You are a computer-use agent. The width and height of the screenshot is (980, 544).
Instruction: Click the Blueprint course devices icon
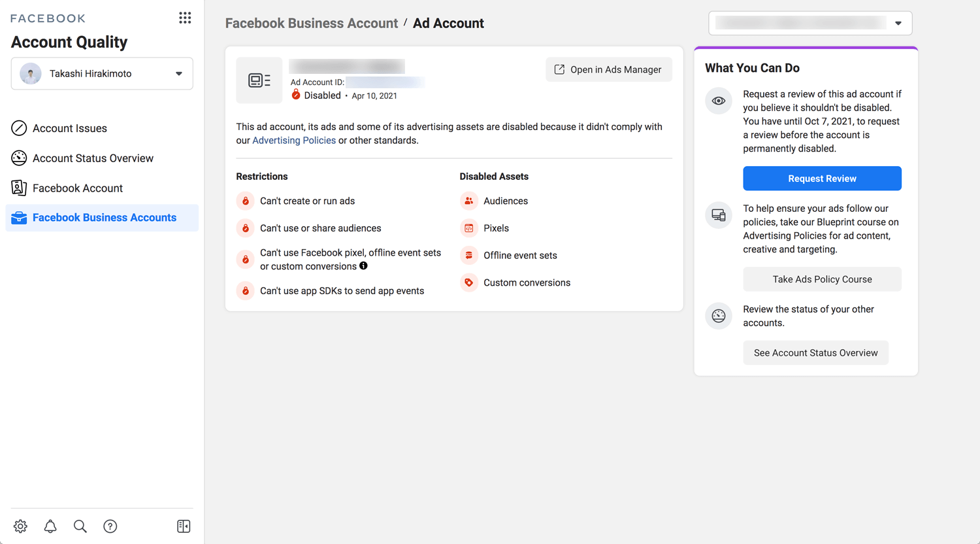tap(719, 215)
